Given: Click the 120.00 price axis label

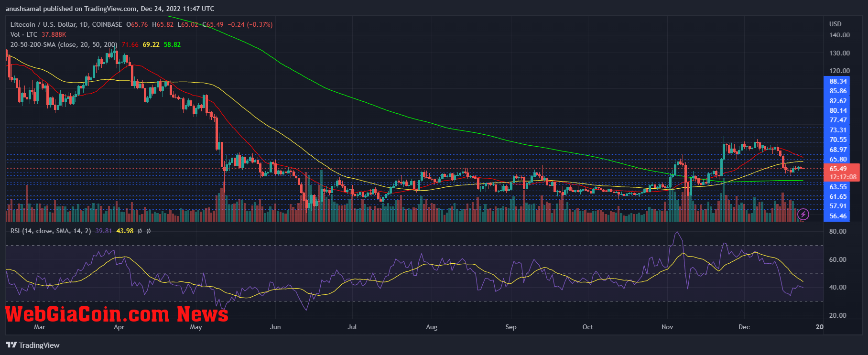Looking at the screenshot, I should pos(840,71).
